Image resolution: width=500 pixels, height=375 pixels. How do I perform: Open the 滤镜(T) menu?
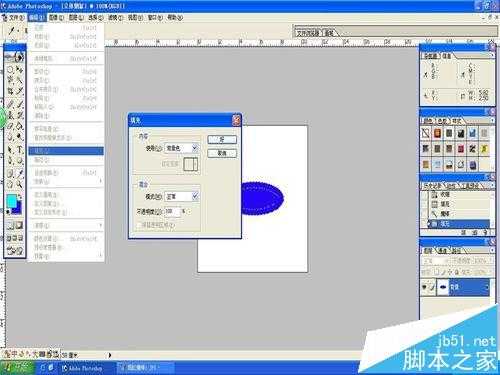115,17
